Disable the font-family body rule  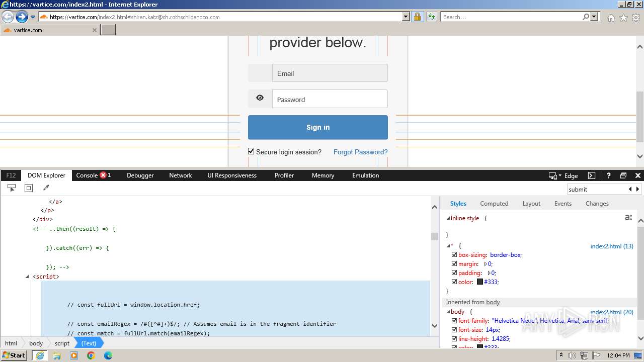[x=454, y=321]
